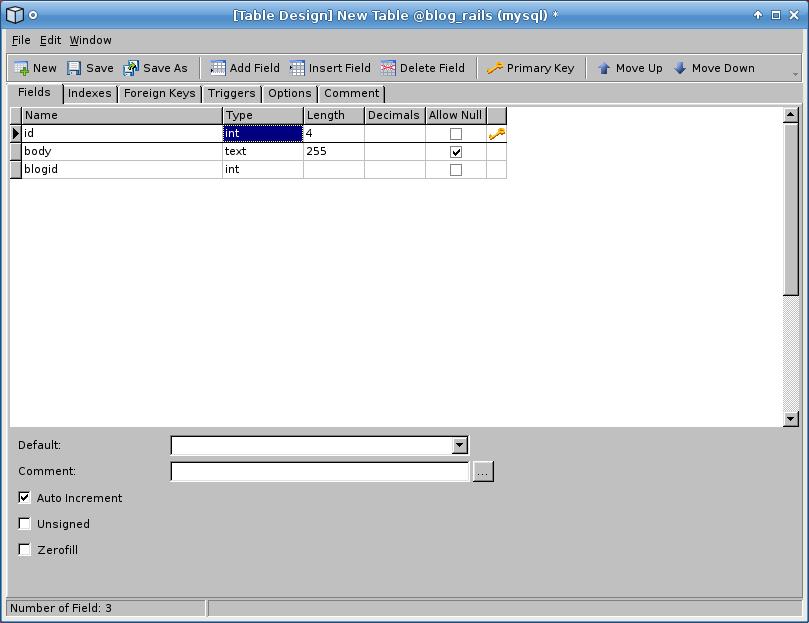Uncheck the Auto Increment checkbox

(24, 497)
